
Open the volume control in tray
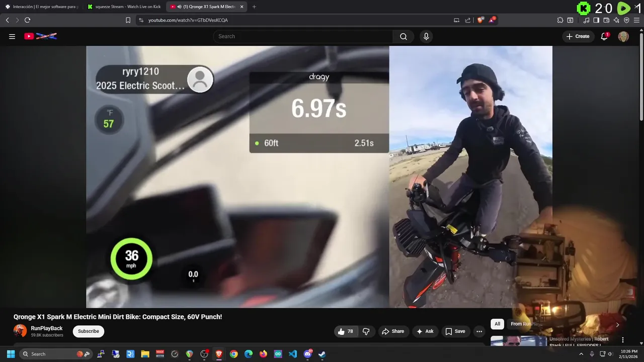coord(610,354)
